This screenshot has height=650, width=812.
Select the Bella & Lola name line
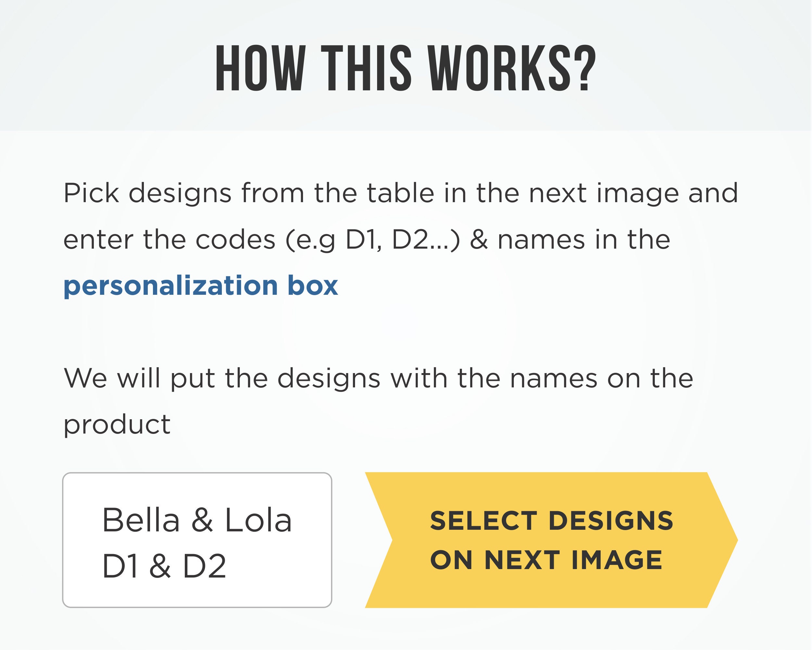tap(197, 520)
